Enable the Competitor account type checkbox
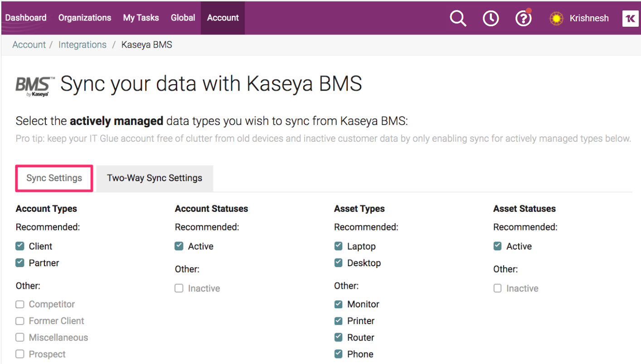This screenshot has height=364, width=641. [20, 304]
